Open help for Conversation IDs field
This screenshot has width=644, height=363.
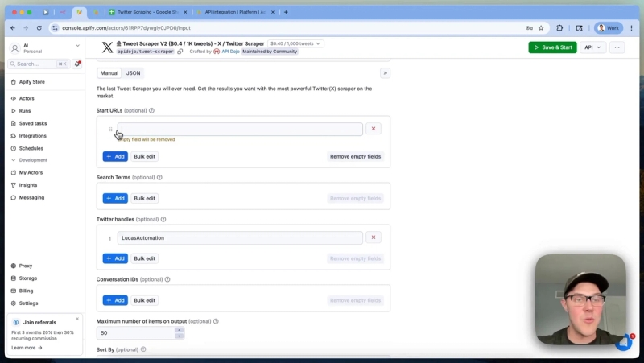click(167, 279)
